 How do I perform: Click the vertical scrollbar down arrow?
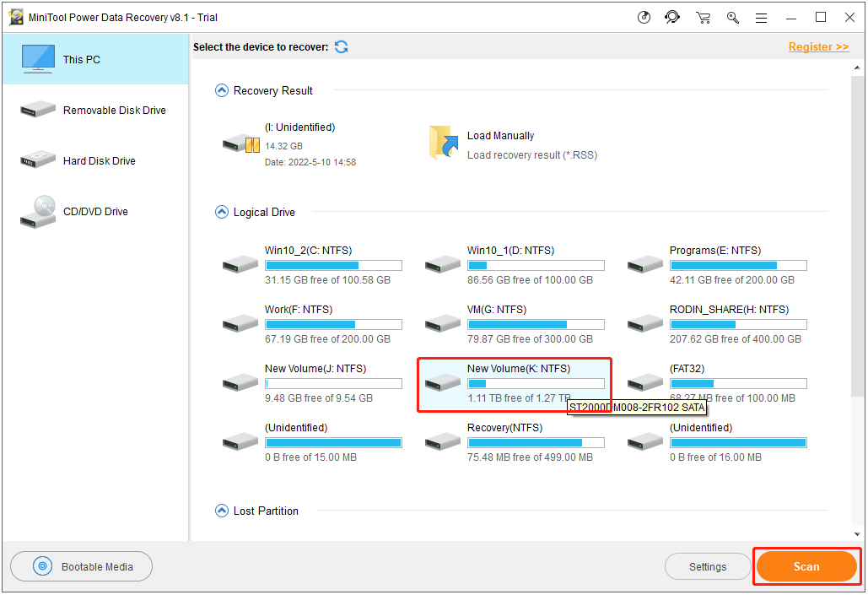point(857,534)
